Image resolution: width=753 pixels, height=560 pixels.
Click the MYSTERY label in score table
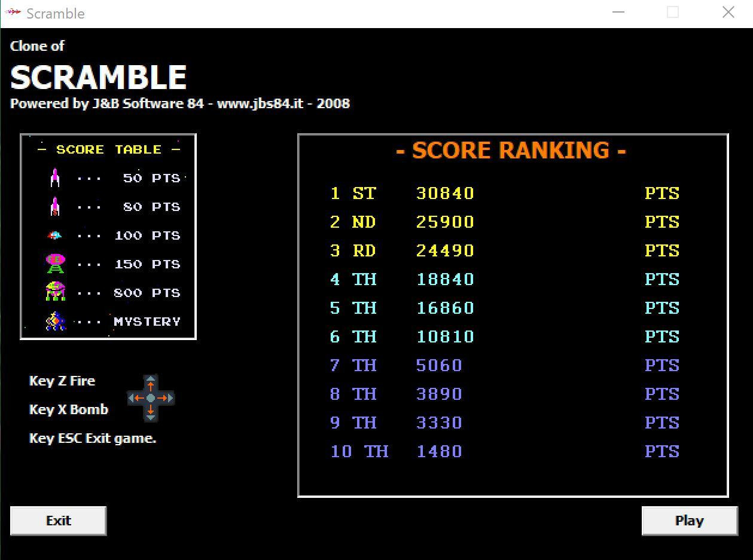pyautogui.click(x=147, y=322)
